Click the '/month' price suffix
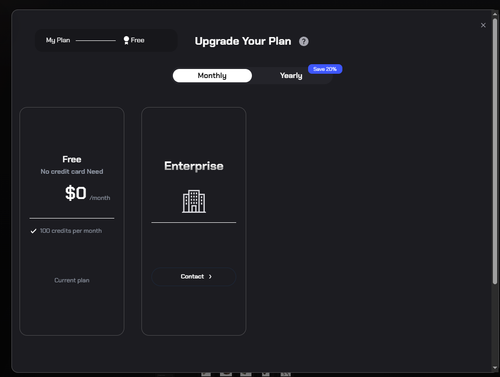The height and width of the screenshot is (377, 500). click(x=100, y=198)
